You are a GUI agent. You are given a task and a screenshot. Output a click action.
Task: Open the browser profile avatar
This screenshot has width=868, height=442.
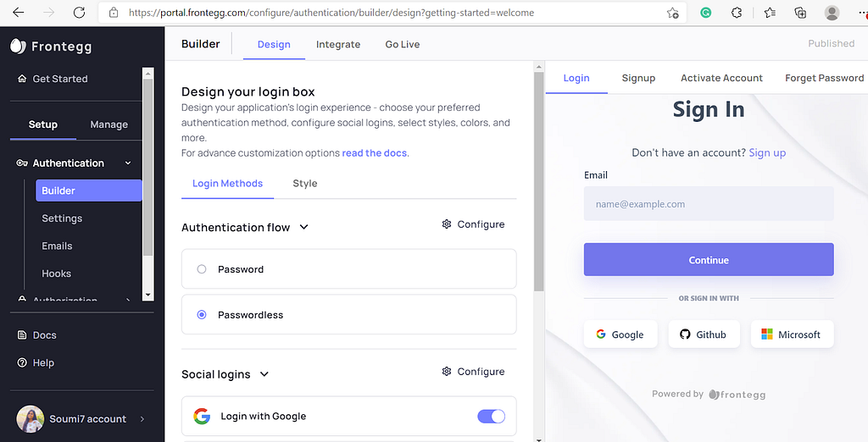click(832, 12)
